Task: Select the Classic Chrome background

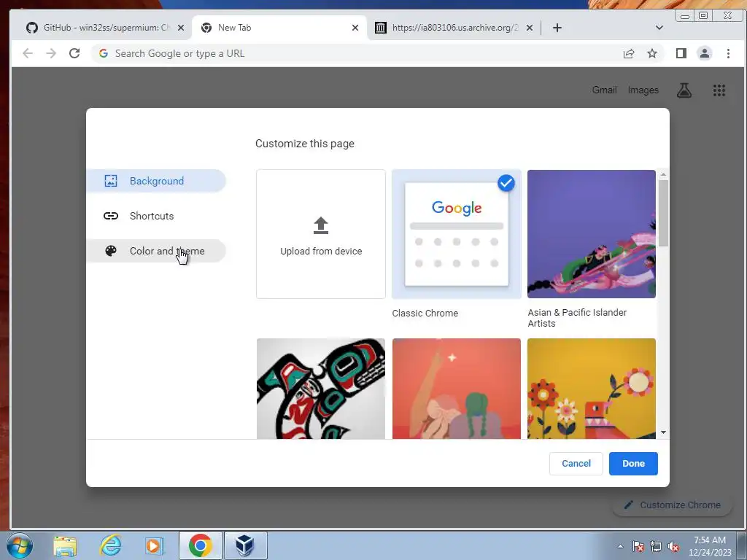Action: [457, 234]
